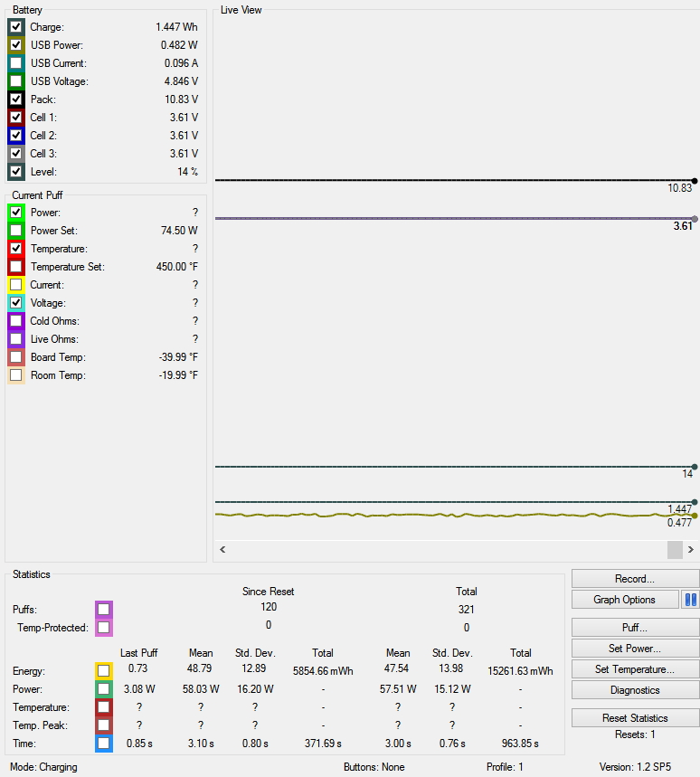Viewport: 700px width, 777px height.
Task: Enable the Power Set checkbox
Action: 16,231
